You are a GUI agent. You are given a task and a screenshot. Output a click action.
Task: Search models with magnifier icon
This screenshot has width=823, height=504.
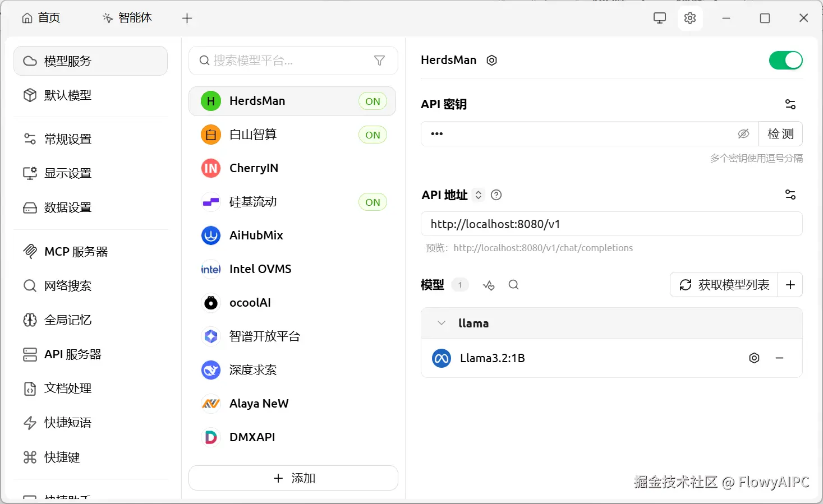tap(513, 285)
